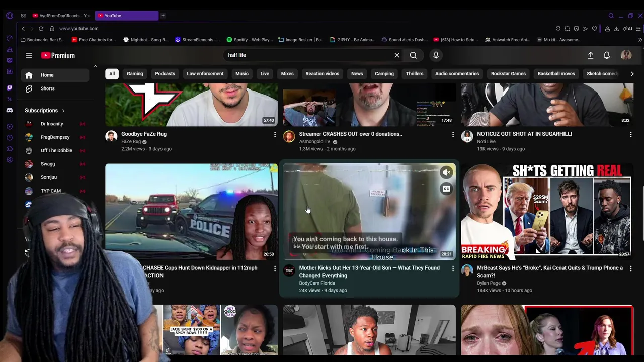Image resolution: width=644 pixels, height=362 pixels.
Task: Select the Gaming filter chip
Action: [x=135, y=74]
